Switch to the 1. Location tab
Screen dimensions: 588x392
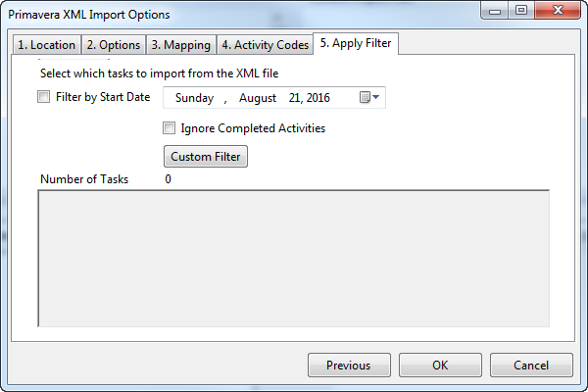pyautogui.click(x=47, y=45)
